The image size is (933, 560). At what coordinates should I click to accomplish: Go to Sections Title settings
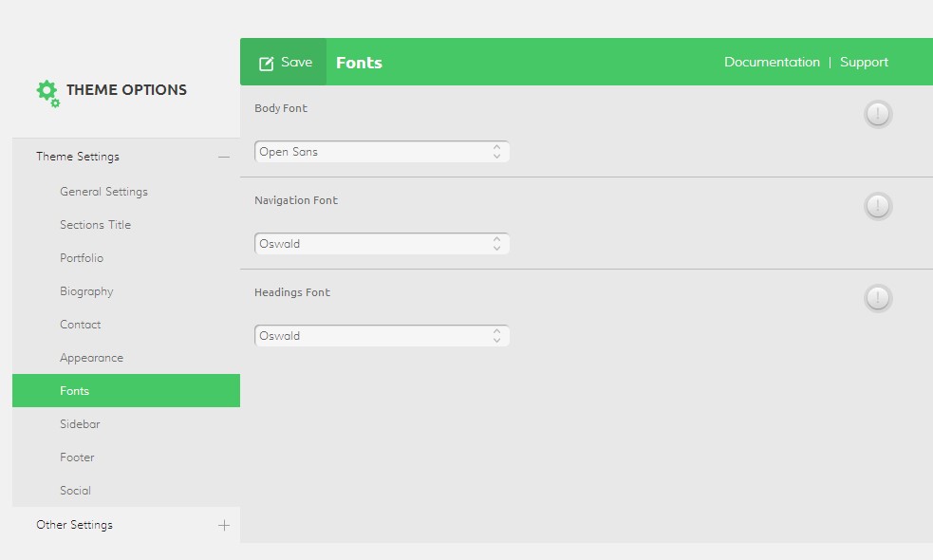point(95,225)
